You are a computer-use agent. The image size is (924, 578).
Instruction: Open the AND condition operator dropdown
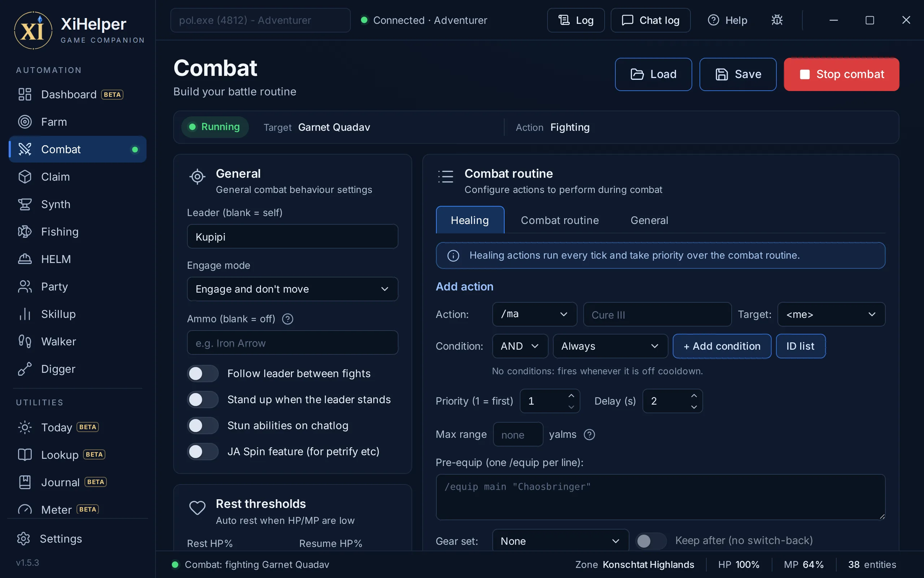pyautogui.click(x=520, y=346)
